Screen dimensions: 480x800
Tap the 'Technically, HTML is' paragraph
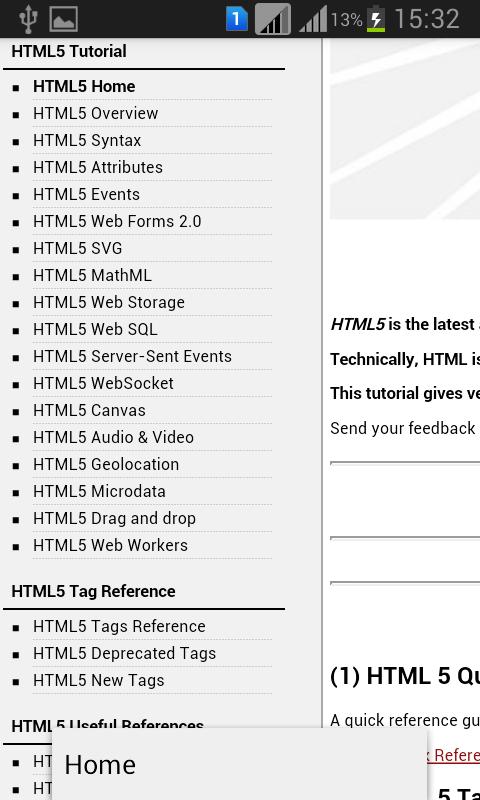pyautogui.click(x=405, y=360)
